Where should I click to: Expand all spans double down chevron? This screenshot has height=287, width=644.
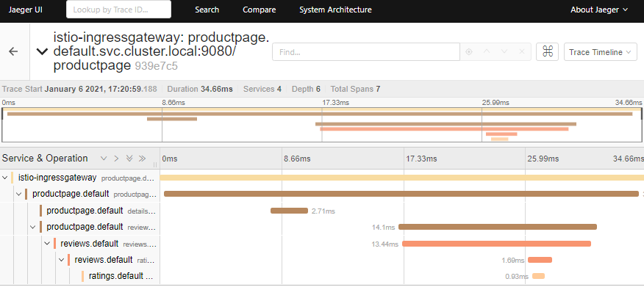coord(129,159)
